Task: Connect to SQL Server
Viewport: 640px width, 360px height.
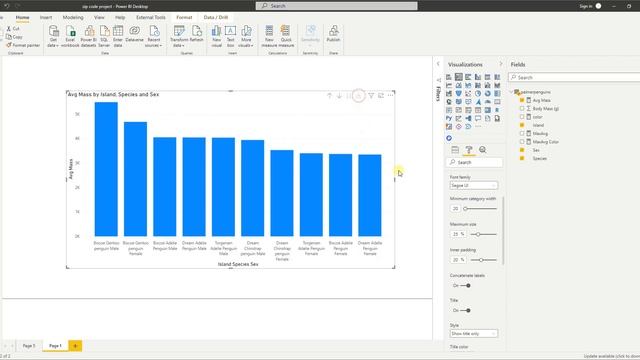Action: [104, 36]
